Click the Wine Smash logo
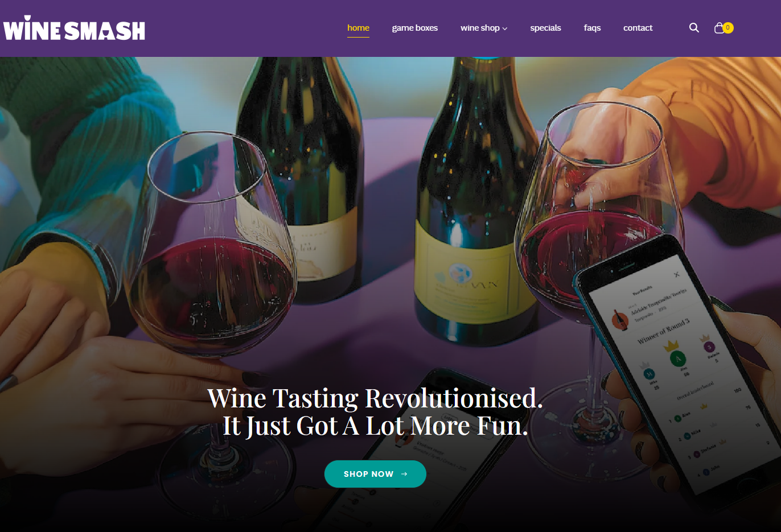This screenshot has width=781, height=532. pyautogui.click(x=74, y=28)
